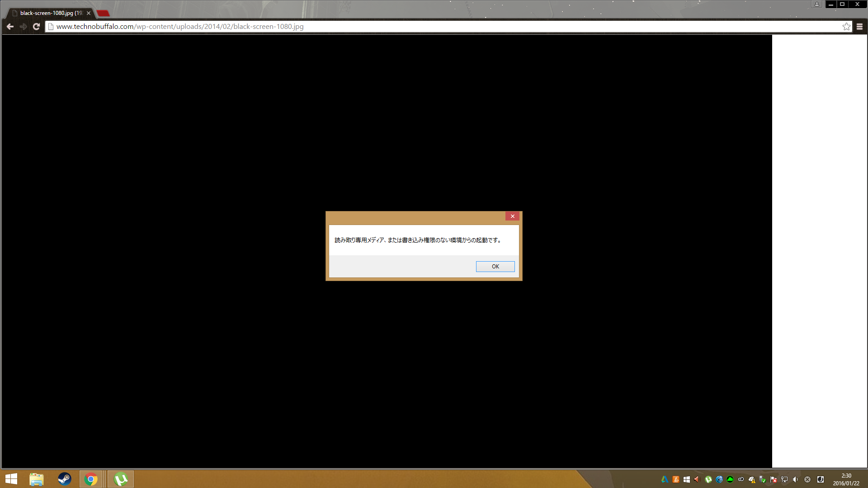Open the Chrome user profile button
This screenshot has height=488, width=868.
(x=817, y=4)
